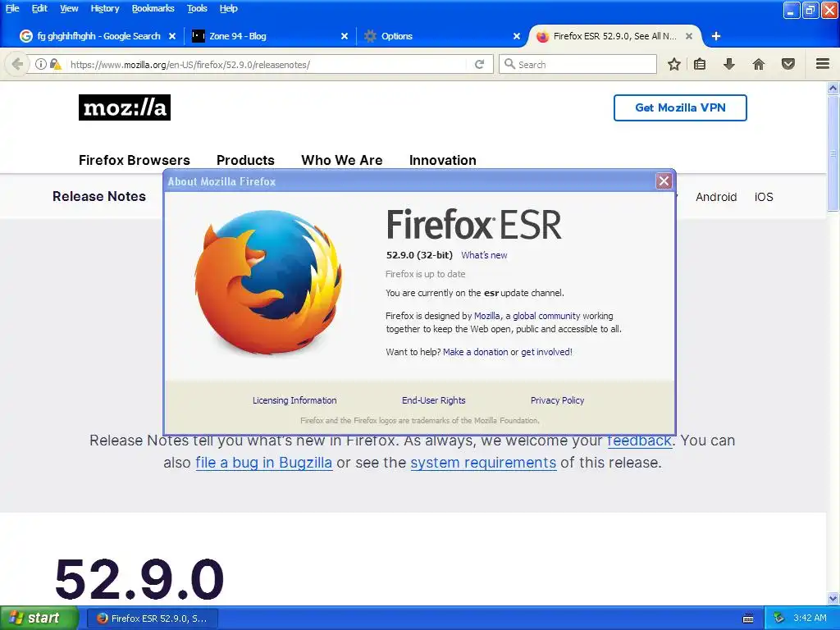Close the Options tab

click(517, 36)
